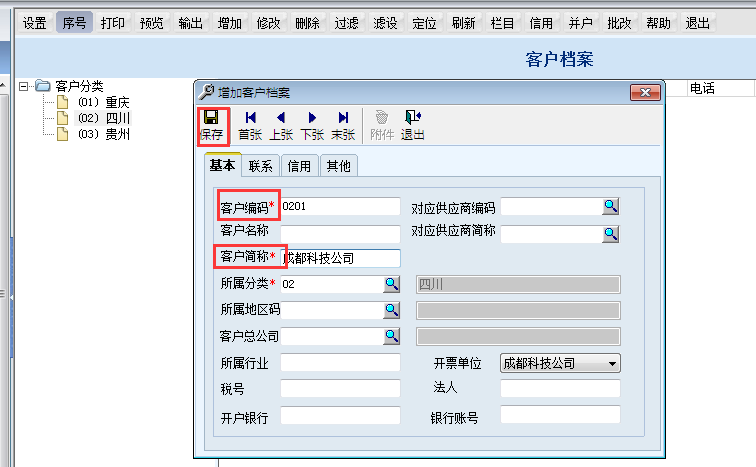Click the 银行账号 input field

[x=560, y=414]
